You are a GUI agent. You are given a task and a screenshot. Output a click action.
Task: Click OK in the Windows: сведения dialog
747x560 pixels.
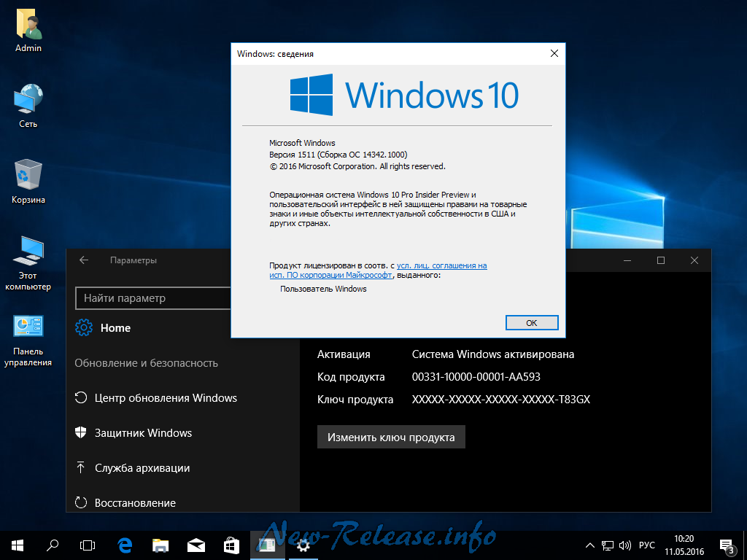(x=532, y=323)
